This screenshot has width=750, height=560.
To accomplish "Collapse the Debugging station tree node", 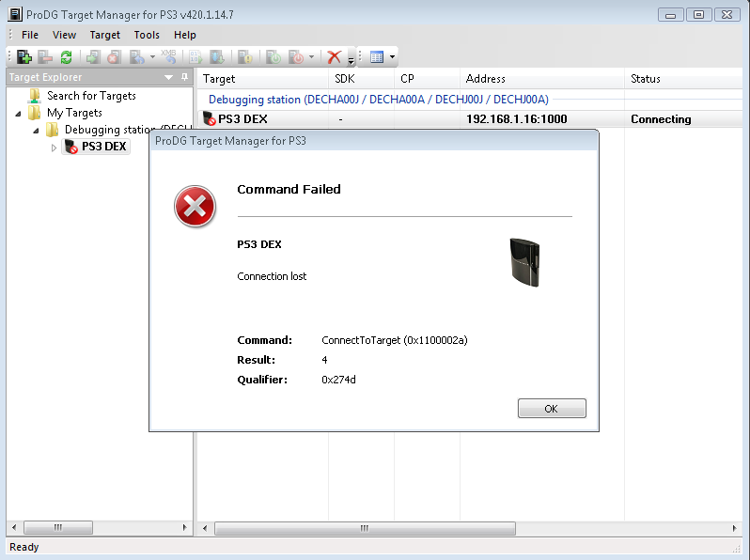I will click(x=36, y=131).
